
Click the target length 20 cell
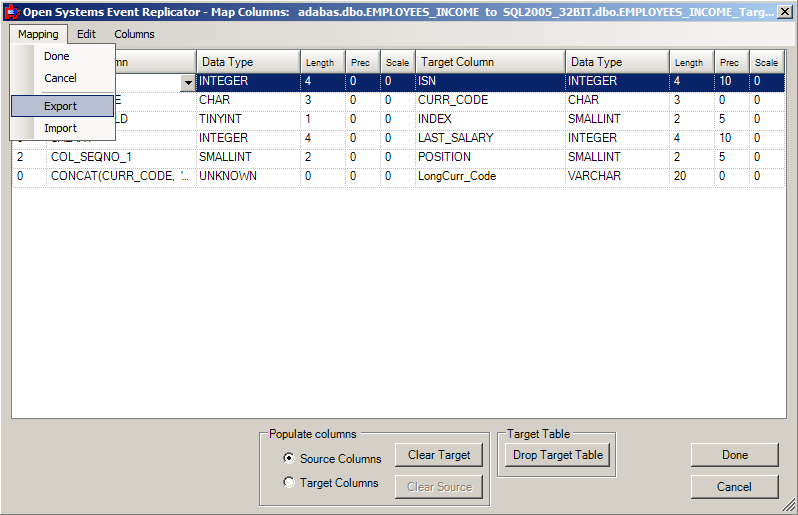tap(692, 176)
